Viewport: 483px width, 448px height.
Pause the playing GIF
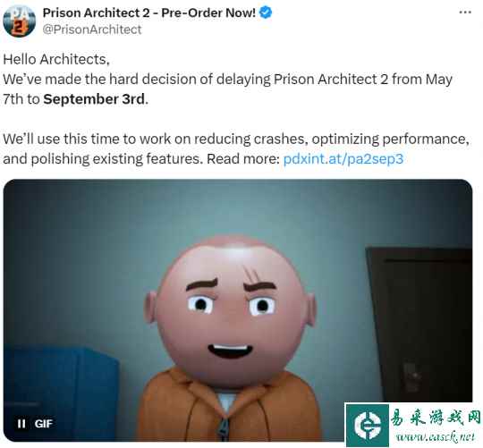point(21,424)
